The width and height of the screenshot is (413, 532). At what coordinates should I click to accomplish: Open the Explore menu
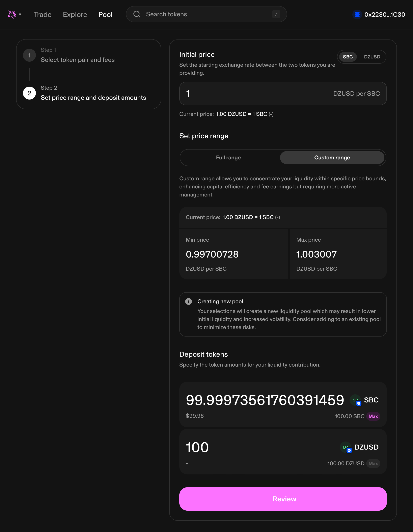click(75, 15)
